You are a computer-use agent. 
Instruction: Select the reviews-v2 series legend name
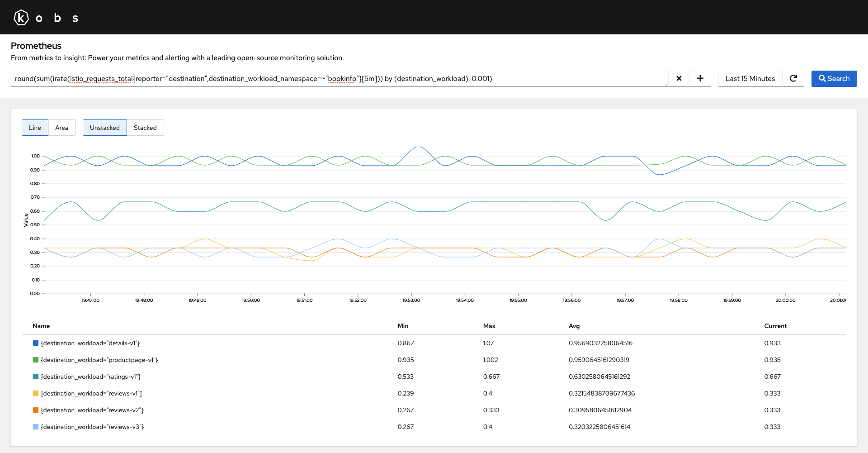coord(92,410)
